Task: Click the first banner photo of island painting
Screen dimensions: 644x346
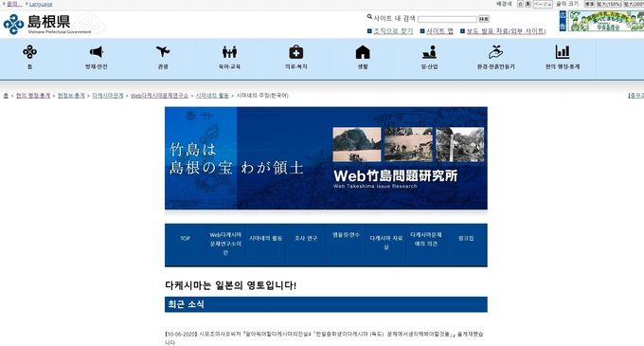Action: (x=356, y=144)
